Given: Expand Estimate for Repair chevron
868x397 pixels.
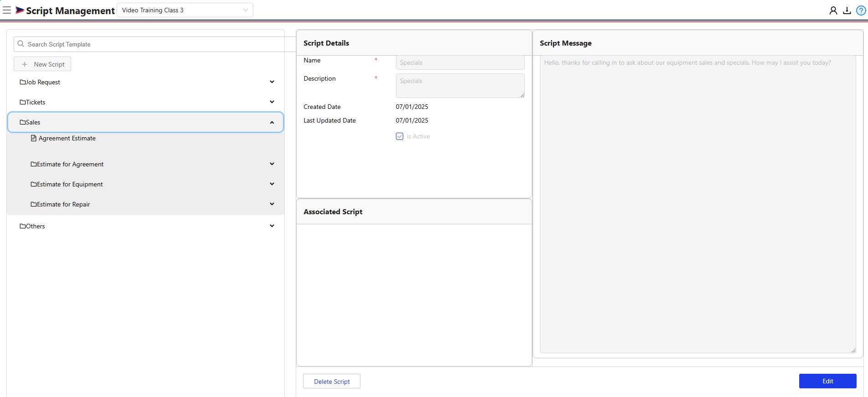Looking at the screenshot, I should point(272,204).
